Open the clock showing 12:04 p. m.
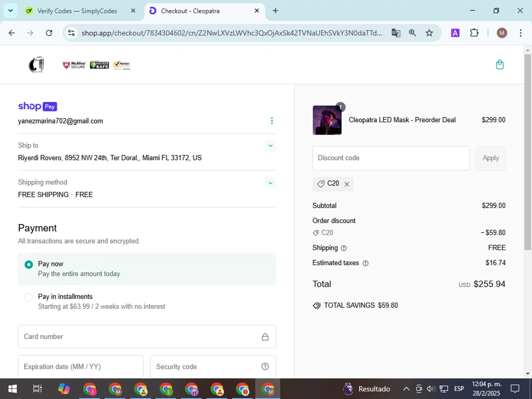 486,389
